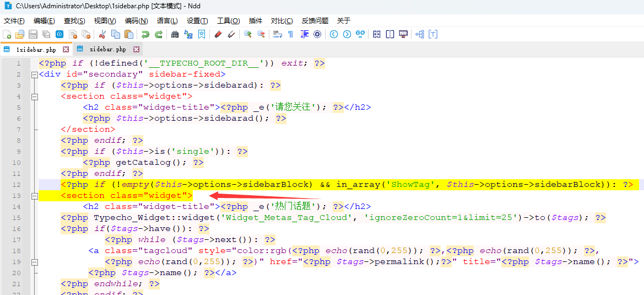644x295 pixels.
Task: Open the 文件(F) menu
Action: (x=14, y=21)
